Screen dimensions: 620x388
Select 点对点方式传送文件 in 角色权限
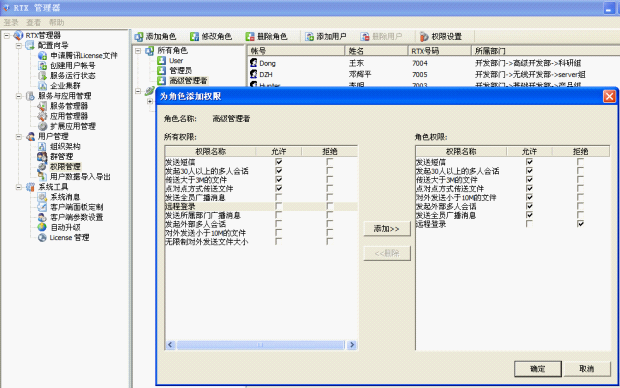(x=450, y=189)
